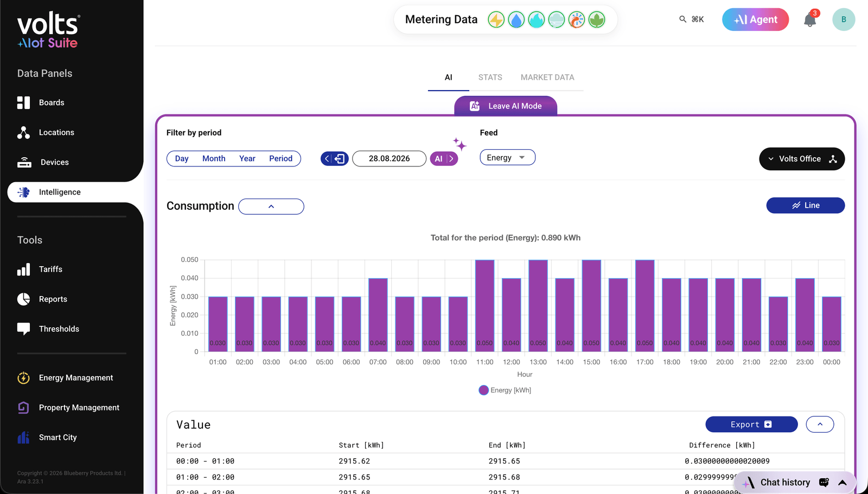Click total for period 0.890 kWh text
The width and height of the screenshot is (868, 494).
[506, 238]
